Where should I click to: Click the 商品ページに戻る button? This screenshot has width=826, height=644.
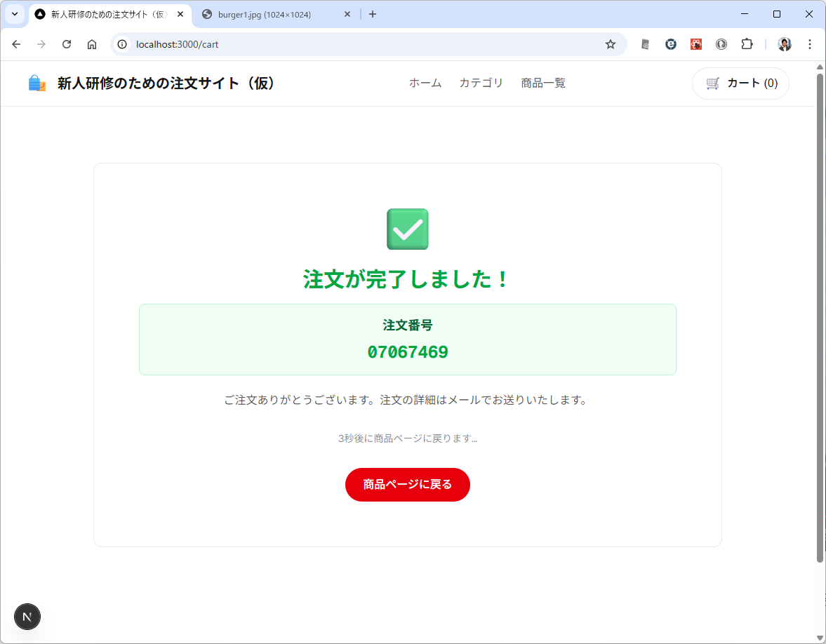[407, 485]
